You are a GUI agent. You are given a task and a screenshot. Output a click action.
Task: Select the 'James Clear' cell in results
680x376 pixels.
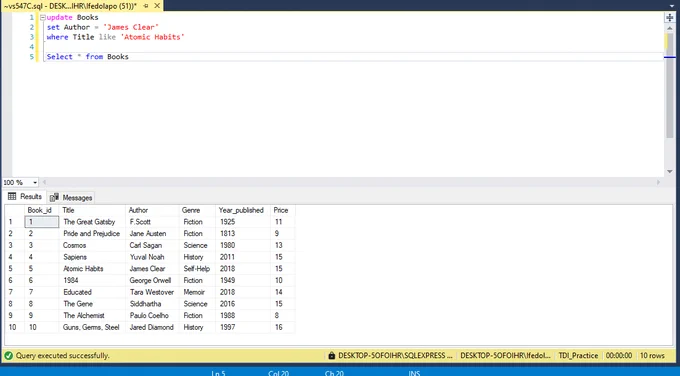coord(152,269)
